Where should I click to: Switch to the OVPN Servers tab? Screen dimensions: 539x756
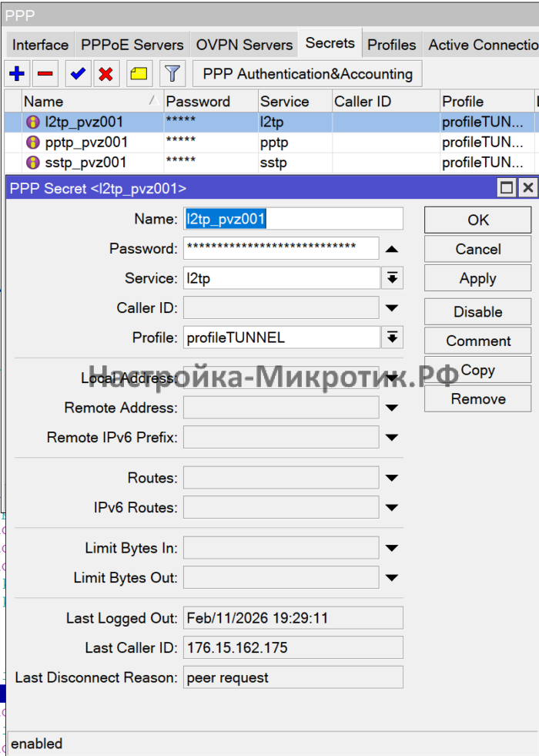click(244, 45)
